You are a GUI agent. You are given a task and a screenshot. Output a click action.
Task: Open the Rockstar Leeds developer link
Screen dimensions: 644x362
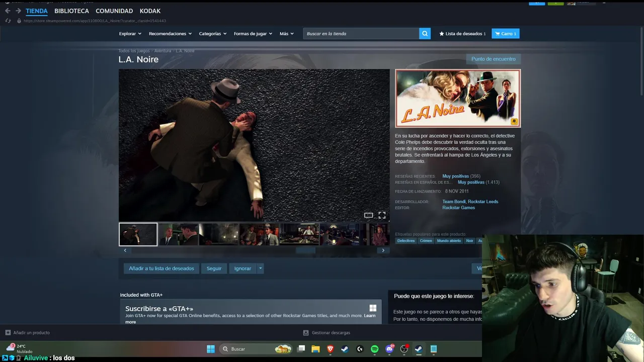[x=483, y=202]
